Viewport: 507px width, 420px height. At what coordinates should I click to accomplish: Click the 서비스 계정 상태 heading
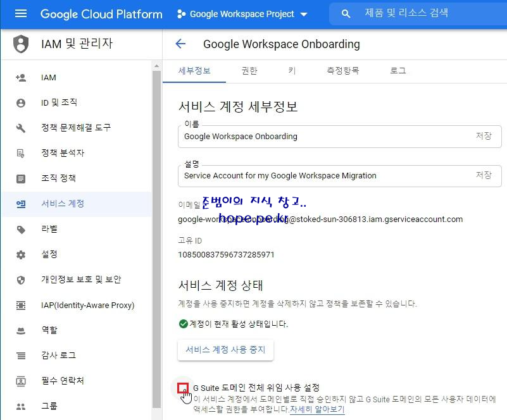coord(220,286)
